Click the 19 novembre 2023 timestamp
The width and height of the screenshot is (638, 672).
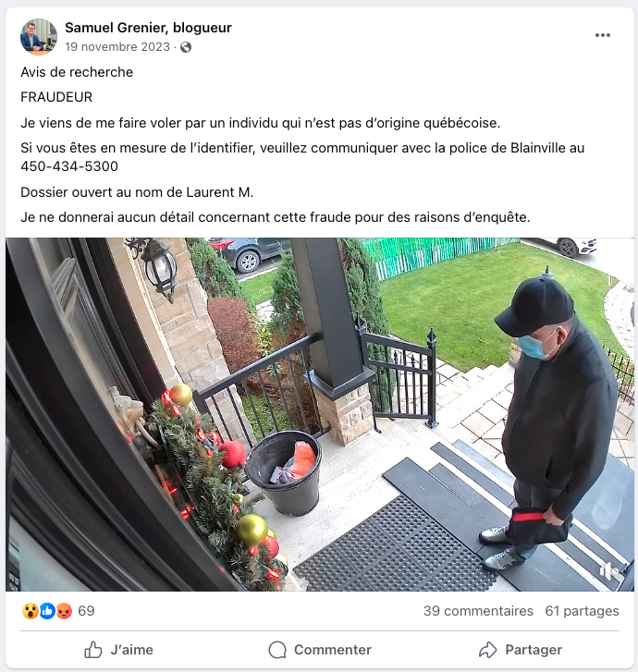(117, 47)
